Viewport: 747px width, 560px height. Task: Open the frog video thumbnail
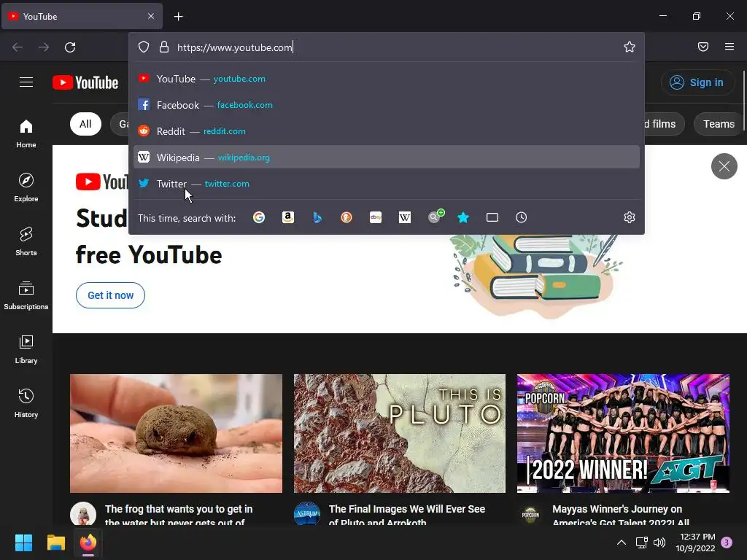(x=176, y=433)
